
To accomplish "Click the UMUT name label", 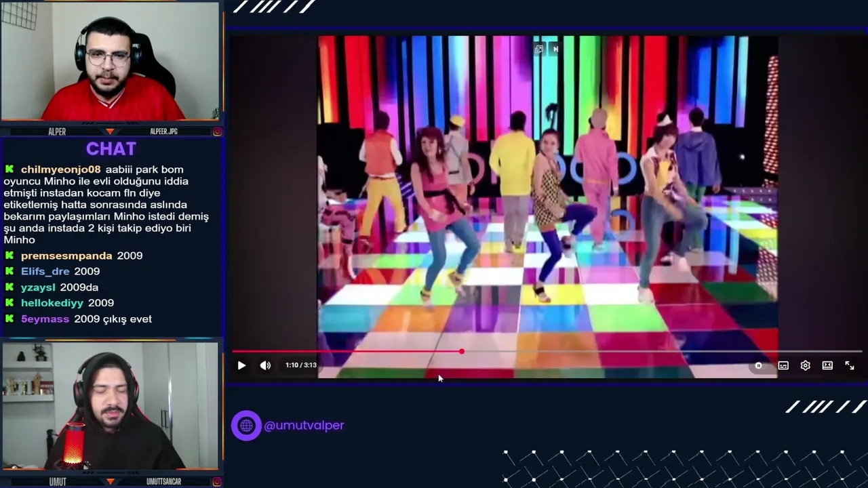I will pyautogui.click(x=58, y=482).
